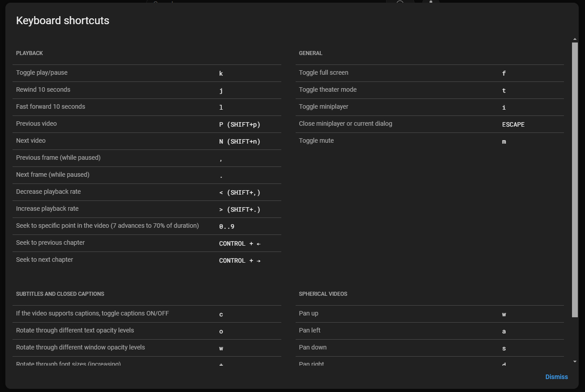
Task: Click the scrollbar down arrow
Action: [575, 361]
